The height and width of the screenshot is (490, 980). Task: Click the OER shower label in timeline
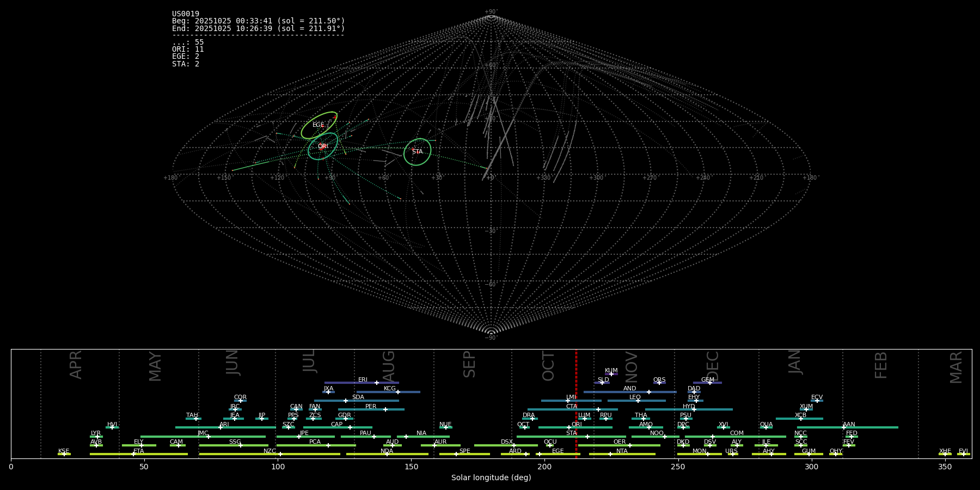620,442
